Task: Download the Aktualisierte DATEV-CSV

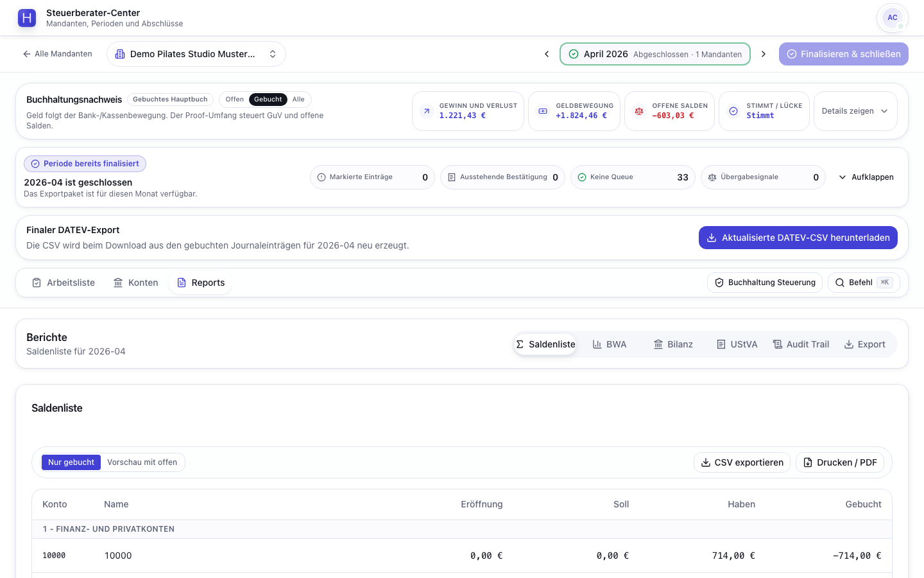Action: click(x=798, y=238)
